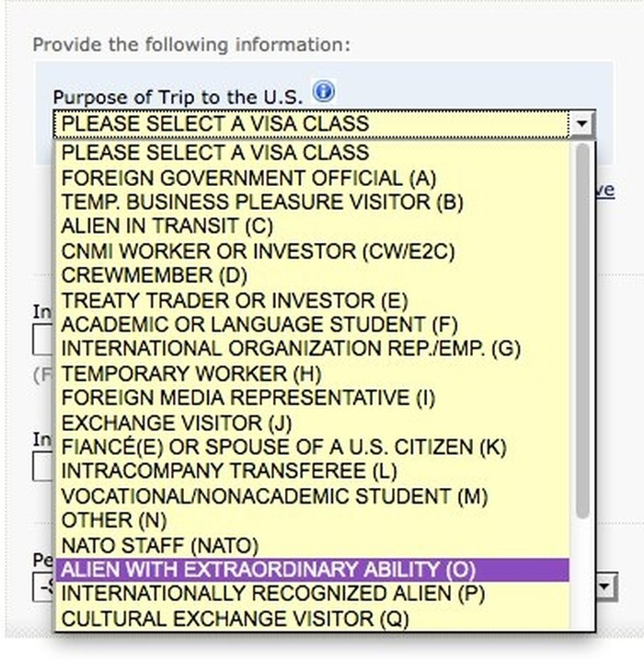Viewport: 644px width, 661px height.
Task: Select ALIEN IN TRANSIT (C)
Action: click(x=312, y=226)
